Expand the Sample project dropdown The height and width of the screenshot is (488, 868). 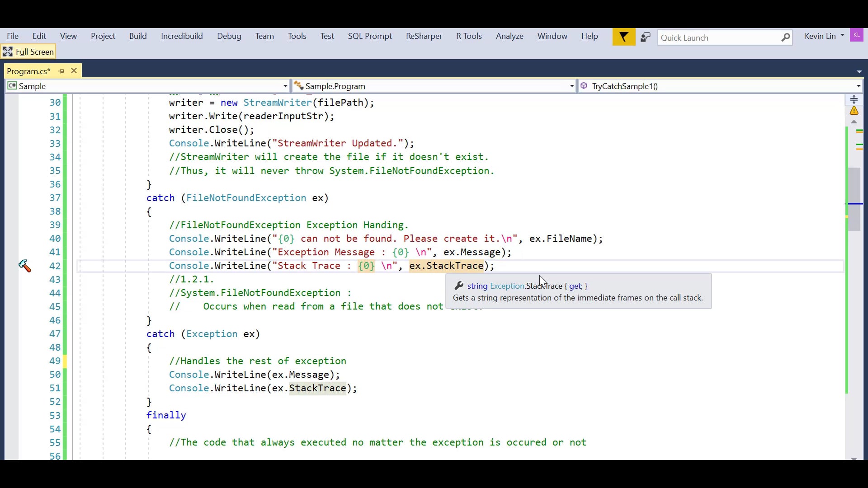[x=285, y=86]
